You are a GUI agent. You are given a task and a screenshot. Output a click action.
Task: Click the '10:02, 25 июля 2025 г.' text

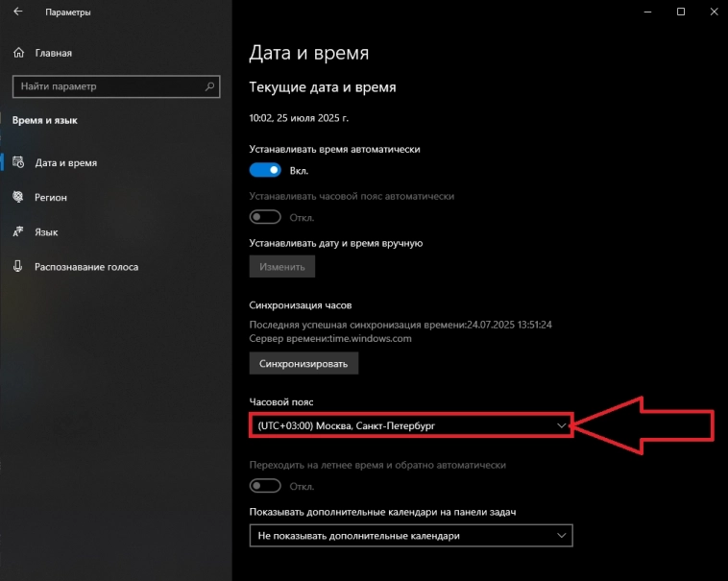[299, 118]
